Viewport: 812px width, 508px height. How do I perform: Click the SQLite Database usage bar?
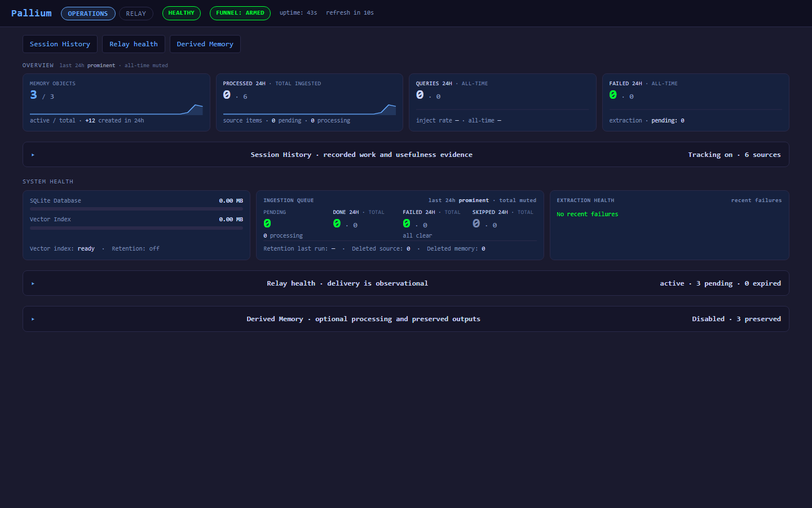point(136,209)
